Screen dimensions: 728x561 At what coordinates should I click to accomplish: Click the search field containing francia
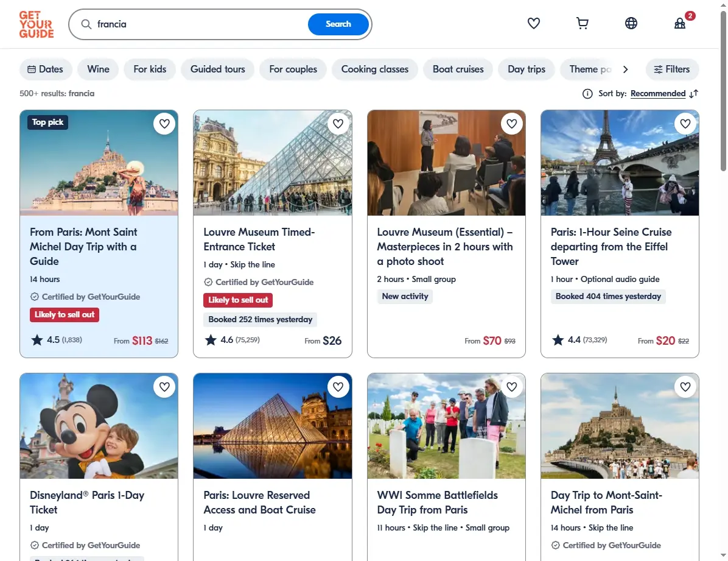[x=200, y=24]
